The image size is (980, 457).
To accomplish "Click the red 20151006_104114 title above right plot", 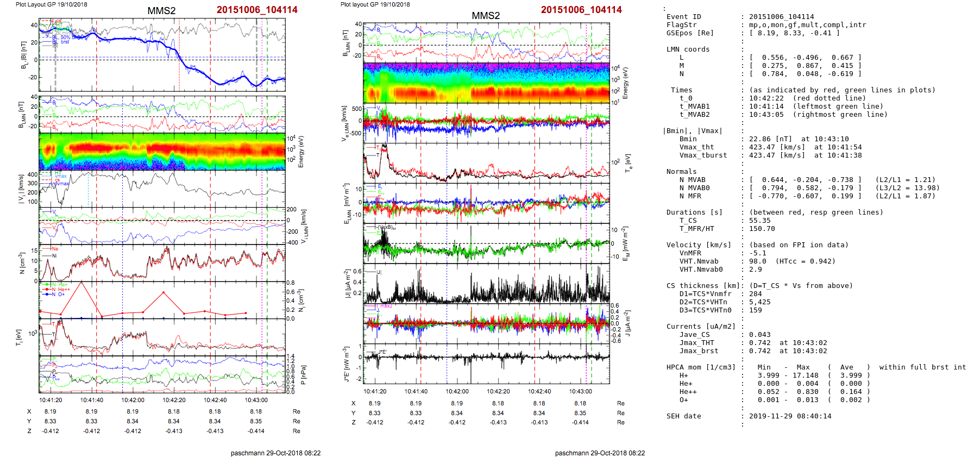I will click(x=581, y=10).
